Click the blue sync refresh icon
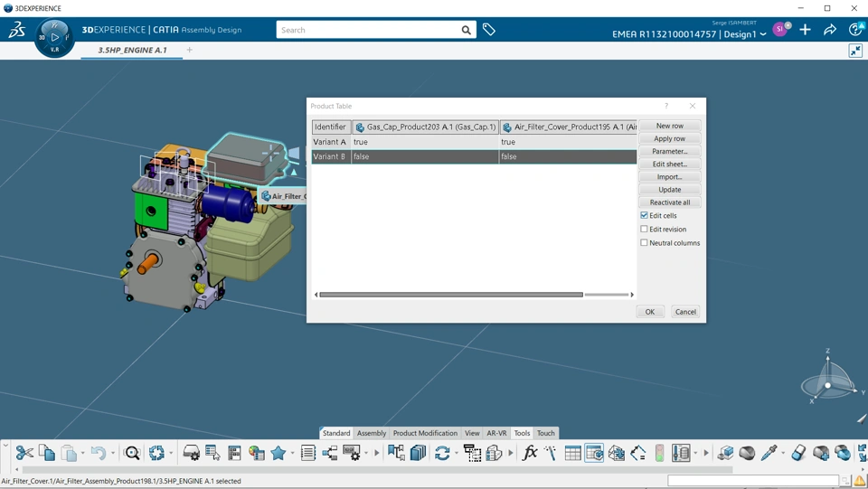 coord(442,453)
